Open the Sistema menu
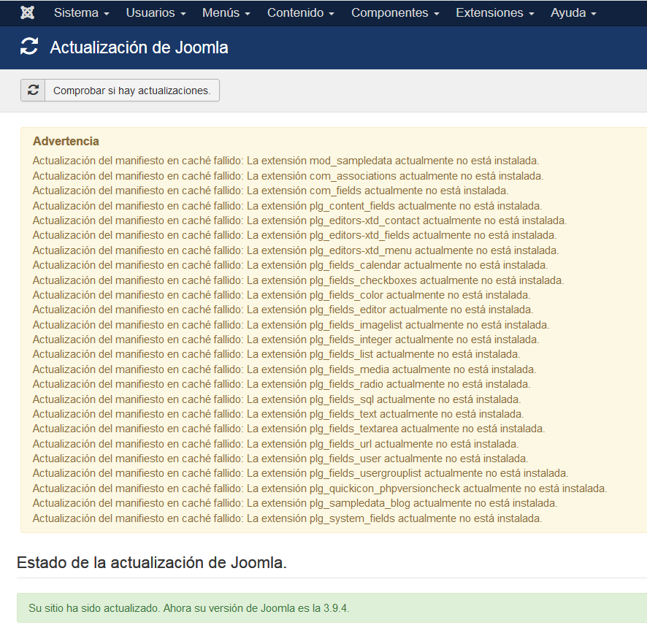Viewport: 647px width, 644px height. [81, 13]
